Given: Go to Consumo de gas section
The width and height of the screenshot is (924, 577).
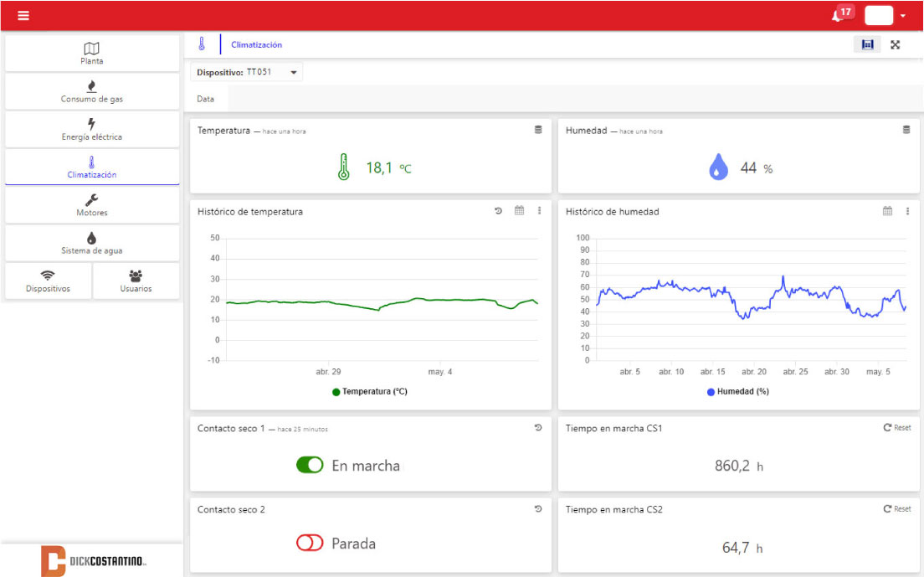Looking at the screenshot, I should [x=92, y=91].
